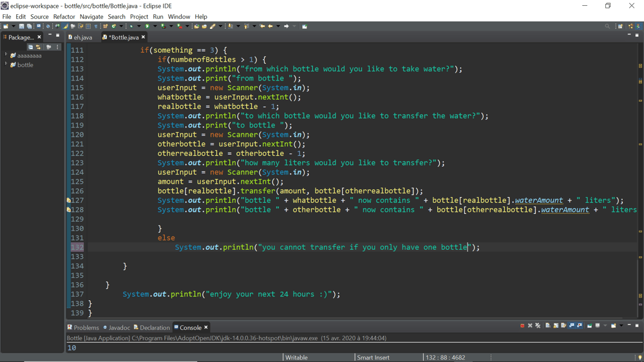
Task: Open the New Console View dropdown arrow
Action: (x=621, y=326)
